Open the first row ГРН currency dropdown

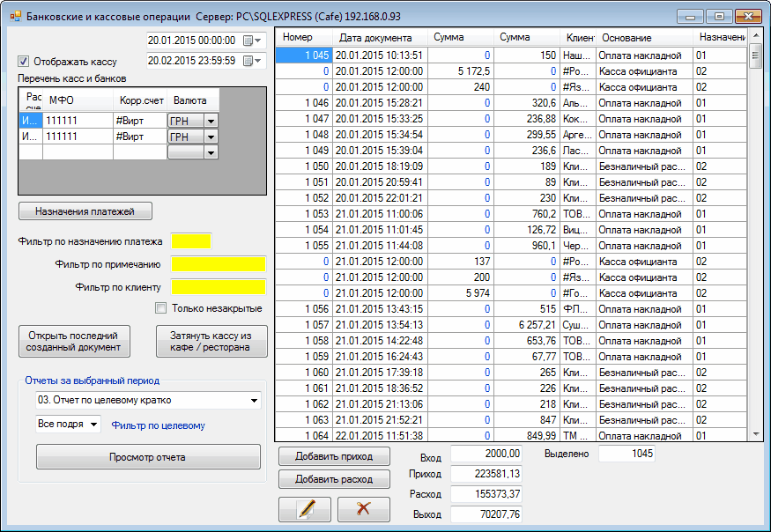(x=211, y=120)
